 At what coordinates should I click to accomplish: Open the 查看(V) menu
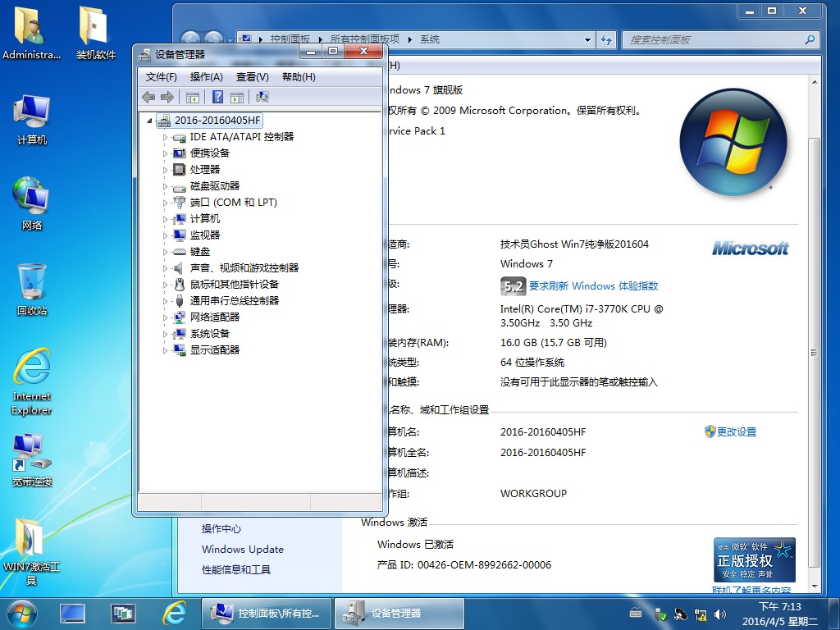(x=253, y=77)
